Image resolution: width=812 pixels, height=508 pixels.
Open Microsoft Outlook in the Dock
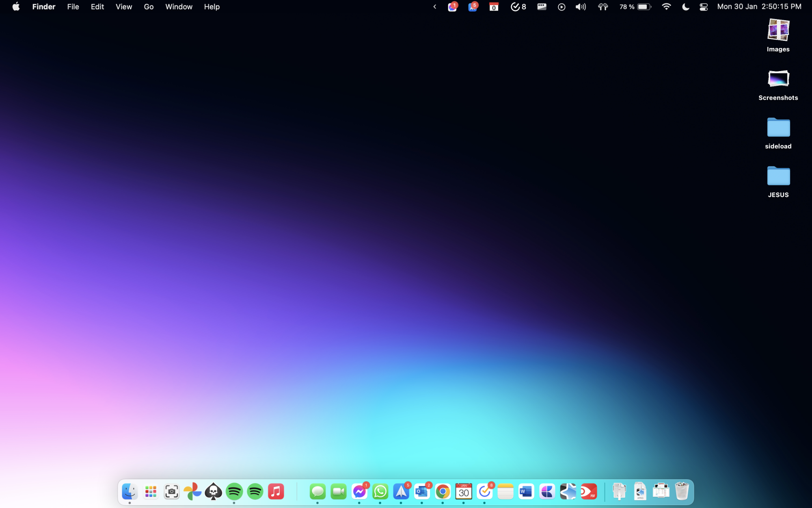422,492
